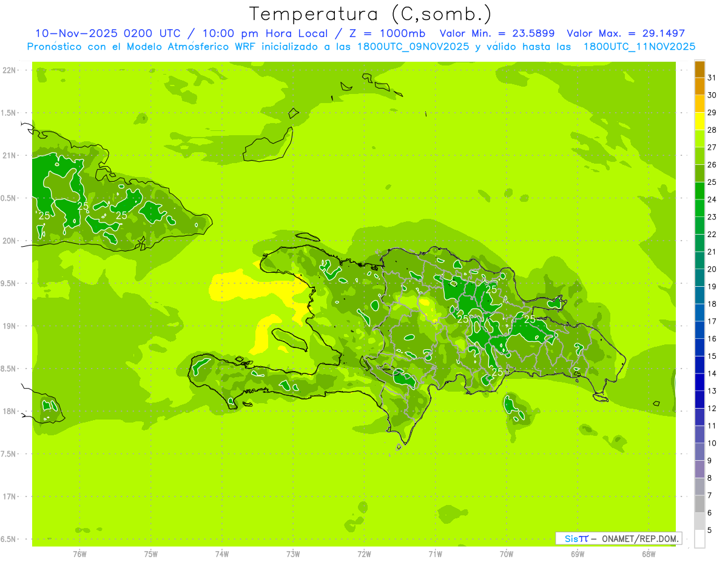Pick the blue swatch between 13 and 14
The image size is (728, 562).
[x=699, y=382]
